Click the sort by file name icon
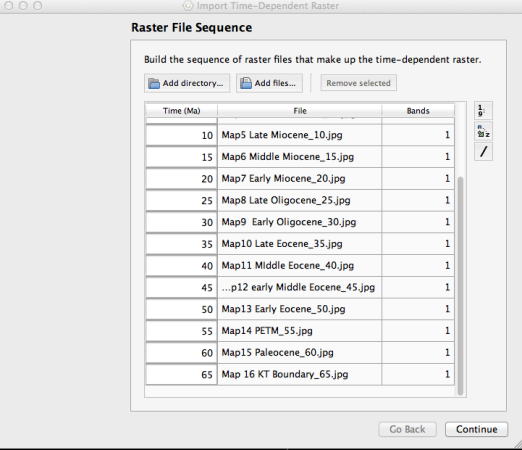 (483, 131)
